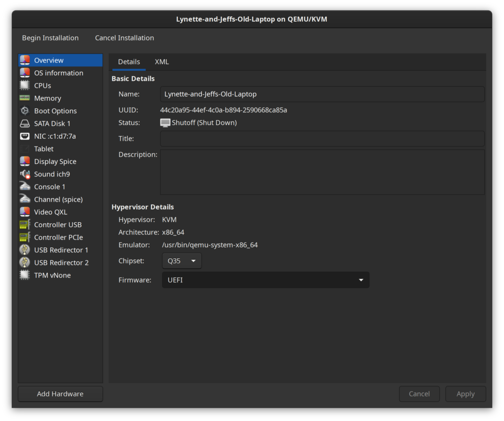Select Display Spice in hardware list
Image resolution: width=504 pixels, height=421 pixels.
(x=55, y=161)
